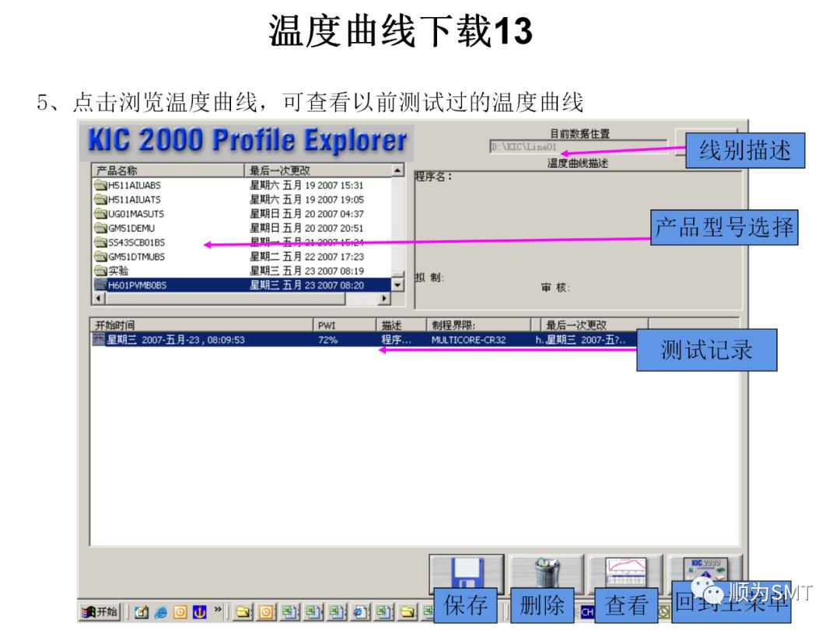Click date 星期六 五月 19 2007 19:05

pyautogui.click(x=306, y=199)
